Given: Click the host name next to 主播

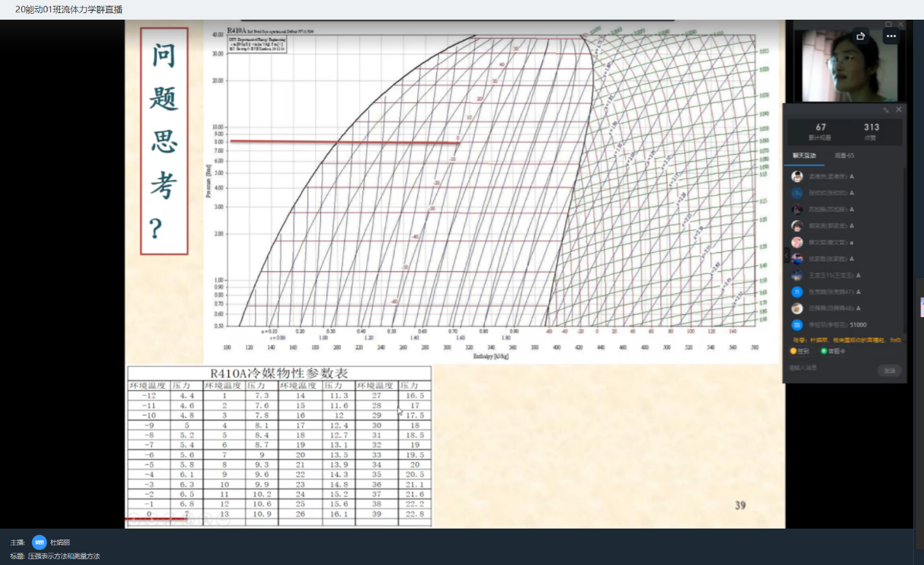Looking at the screenshot, I should [x=60, y=542].
